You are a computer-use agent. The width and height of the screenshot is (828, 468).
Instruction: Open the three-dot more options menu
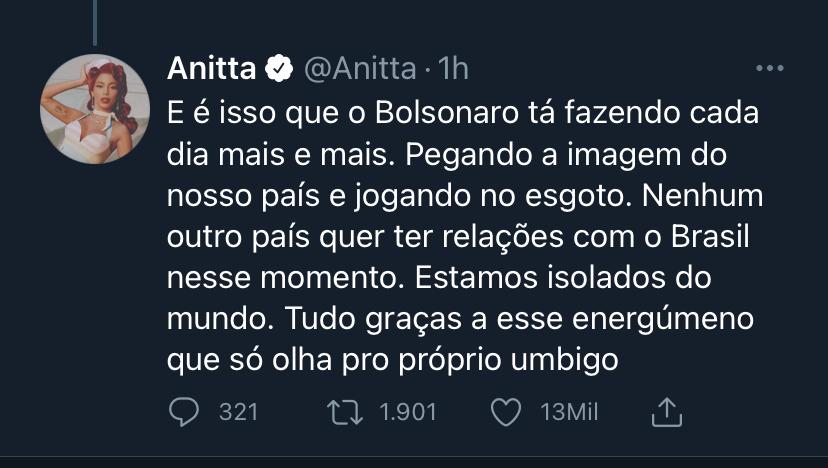(769, 69)
